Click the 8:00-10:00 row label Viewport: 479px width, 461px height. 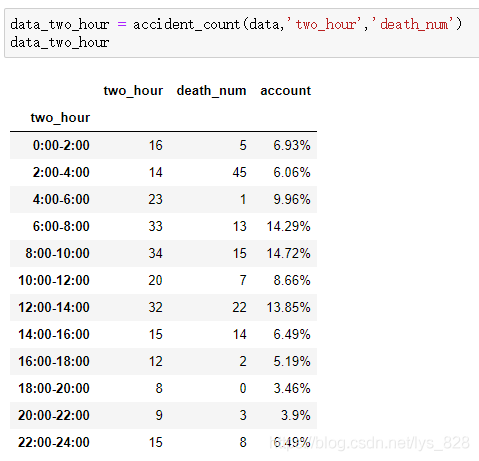[x=57, y=253]
